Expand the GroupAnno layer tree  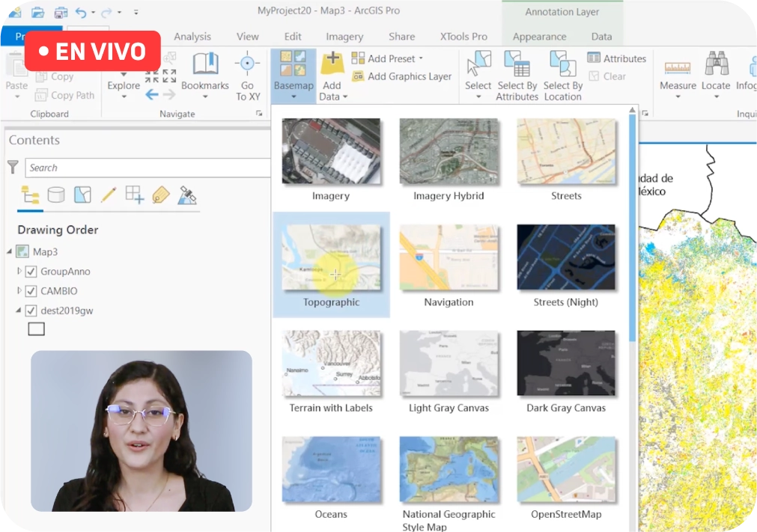[20, 271]
